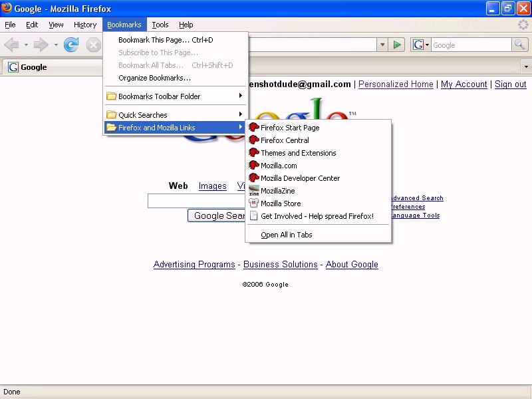Open Personalized Home link
The height and width of the screenshot is (399, 532).
pos(396,84)
